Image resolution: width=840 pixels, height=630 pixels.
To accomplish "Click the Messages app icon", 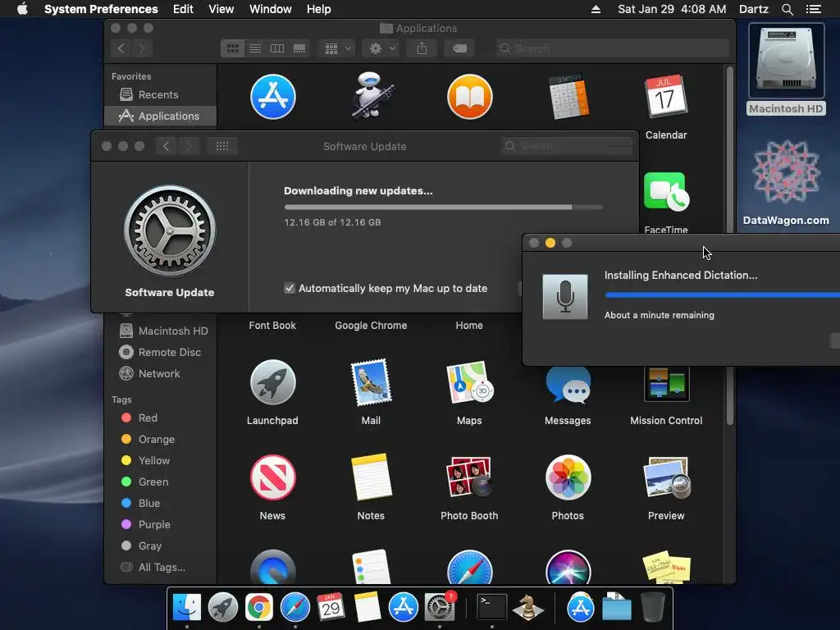I will [x=568, y=386].
